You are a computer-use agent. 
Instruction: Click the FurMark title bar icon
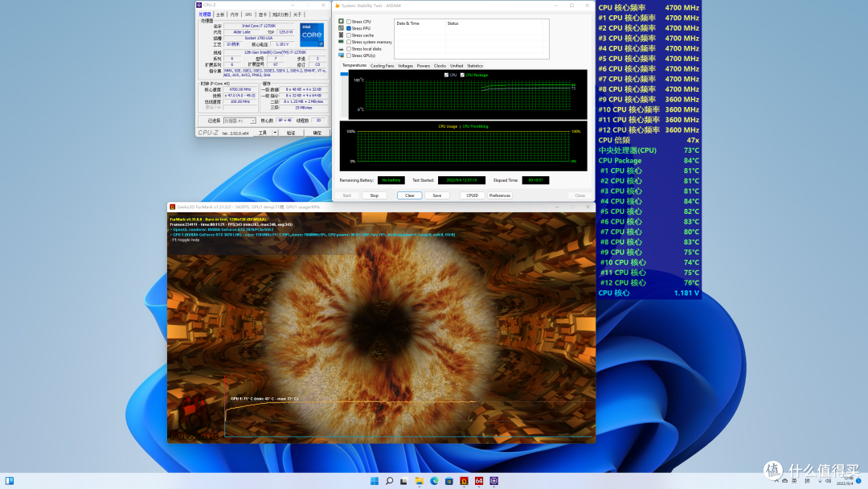tap(172, 208)
